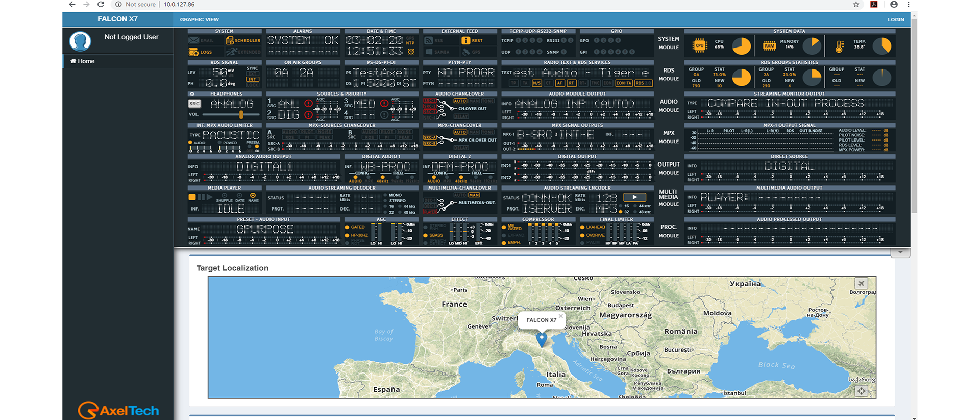The image size is (980, 420).
Task: Open the Scheduler icon in System panel
Action: click(x=230, y=41)
